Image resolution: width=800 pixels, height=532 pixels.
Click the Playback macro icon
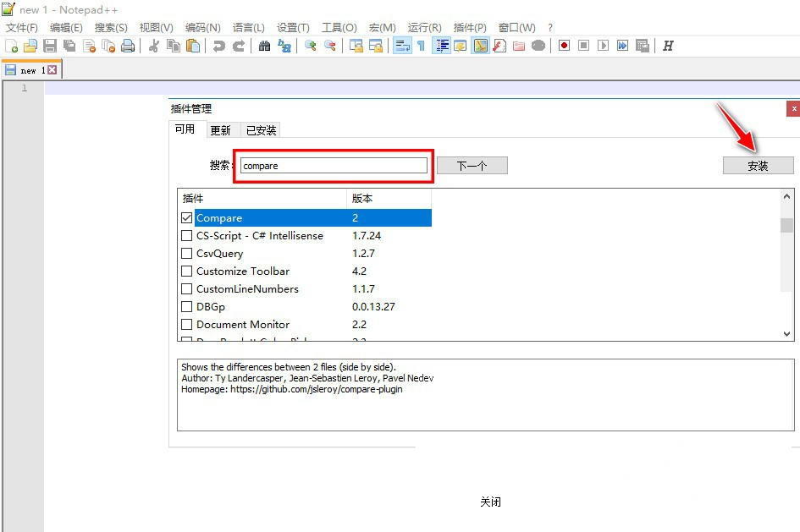603,46
